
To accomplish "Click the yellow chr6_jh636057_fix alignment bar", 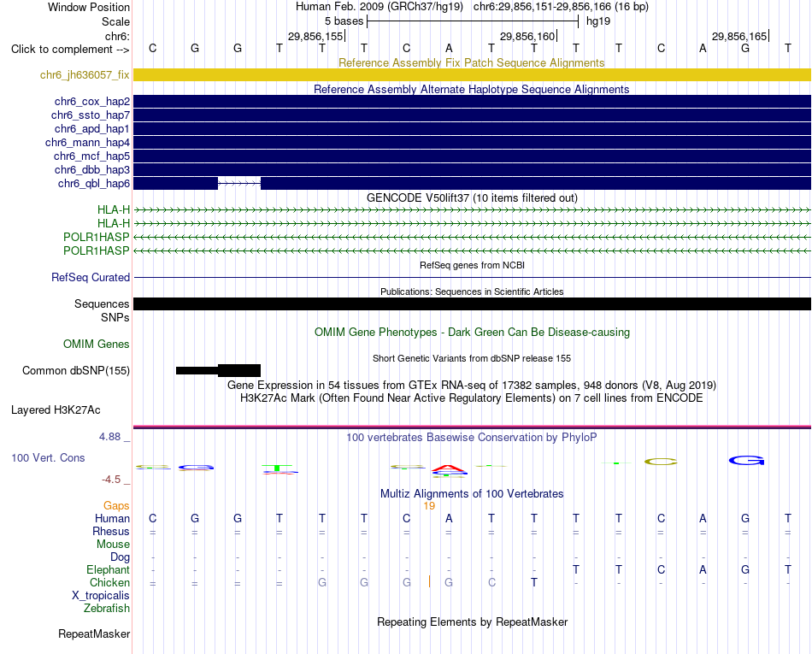I will coord(473,74).
